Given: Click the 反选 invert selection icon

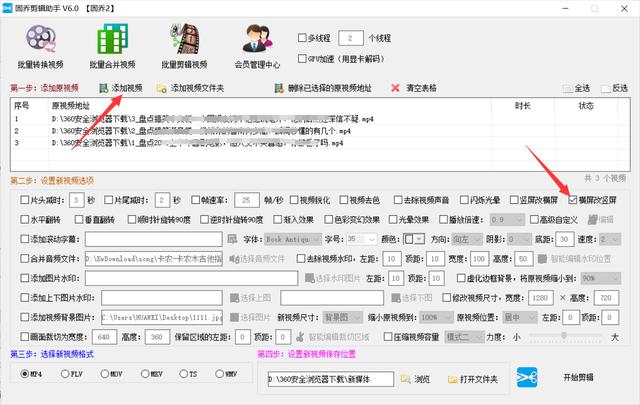Looking at the screenshot, I should tap(605, 89).
